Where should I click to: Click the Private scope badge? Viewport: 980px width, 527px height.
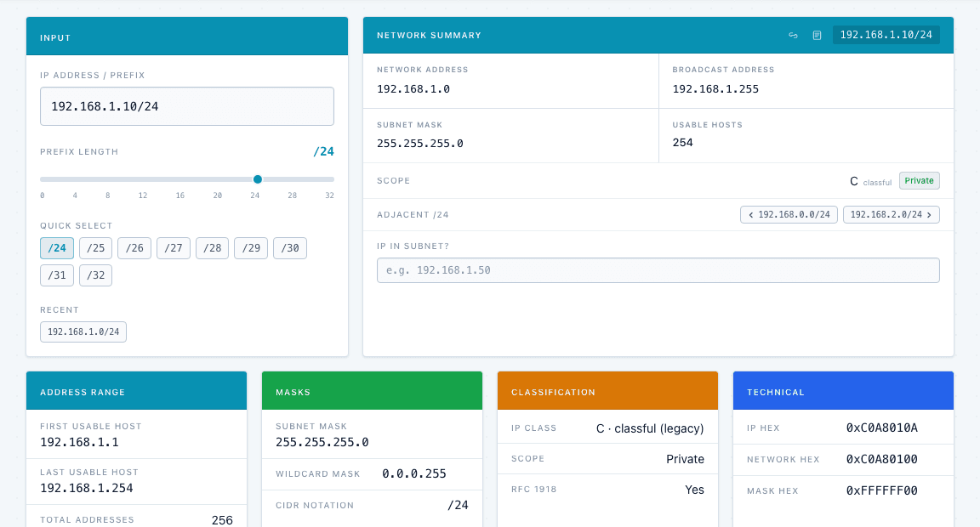(x=920, y=180)
